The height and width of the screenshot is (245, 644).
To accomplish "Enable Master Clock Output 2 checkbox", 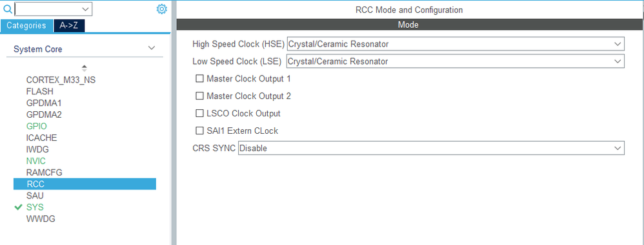I will (x=199, y=96).
